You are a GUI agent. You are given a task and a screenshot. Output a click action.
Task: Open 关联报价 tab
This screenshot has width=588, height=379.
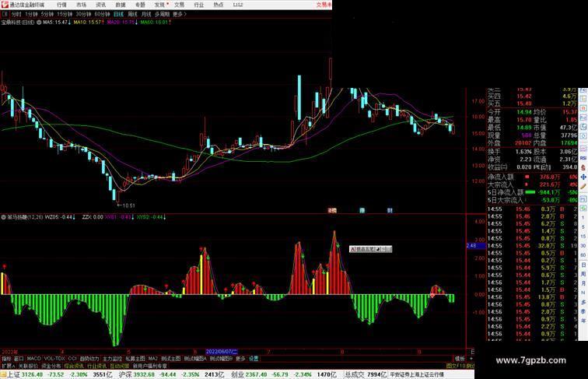click(28, 366)
